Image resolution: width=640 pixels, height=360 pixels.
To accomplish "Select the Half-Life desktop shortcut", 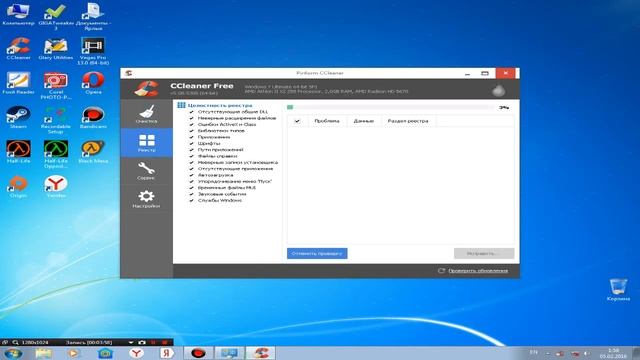I will click(x=18, y=152).
